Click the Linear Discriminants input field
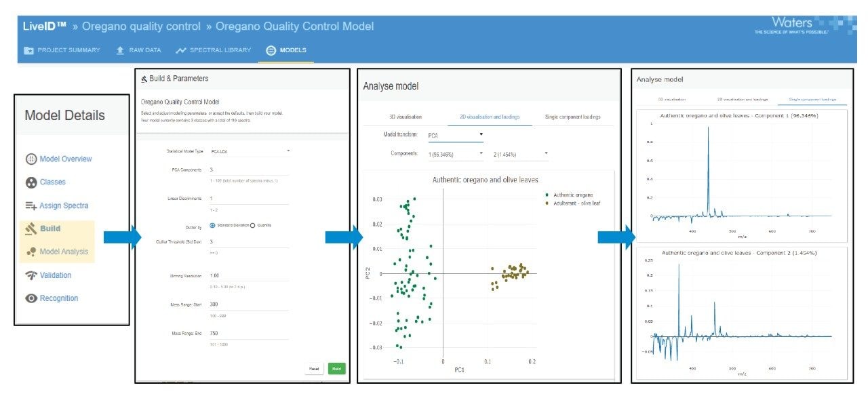The width and height of the screenshot is (868, 398). pos(249,199)
